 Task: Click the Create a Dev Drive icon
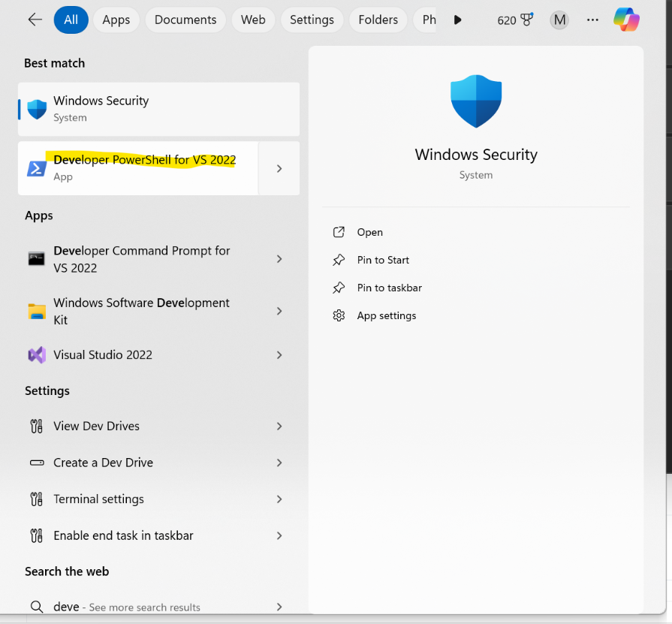tap(37, 463)
